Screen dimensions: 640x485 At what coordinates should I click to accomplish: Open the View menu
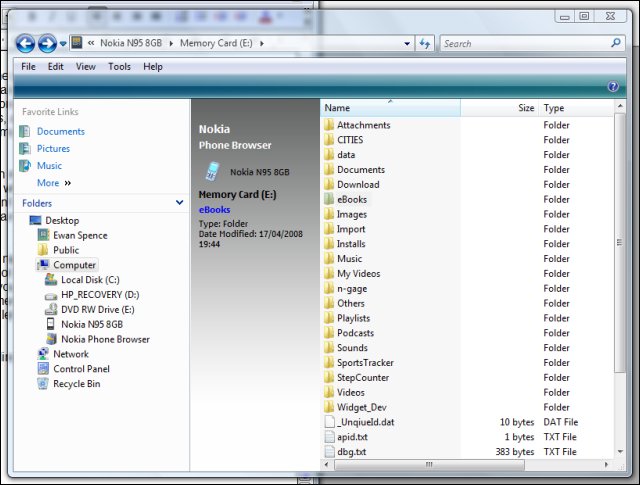click(86, 67)
